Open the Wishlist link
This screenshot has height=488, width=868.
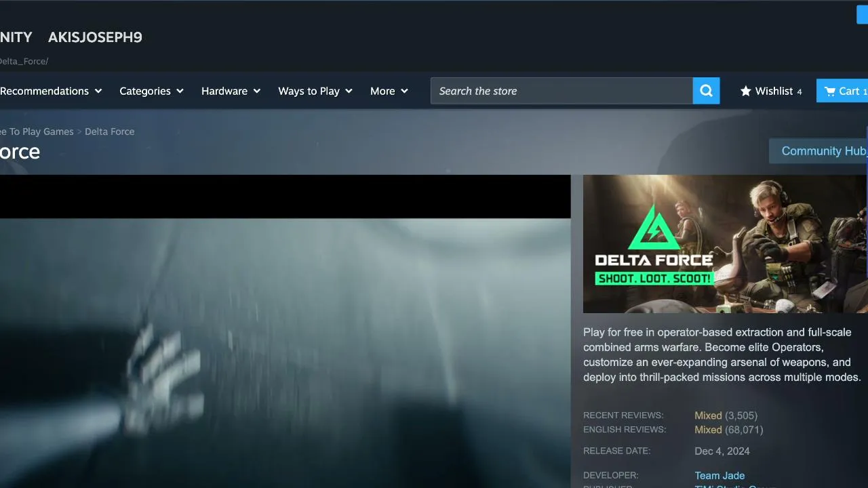[771, 91]
